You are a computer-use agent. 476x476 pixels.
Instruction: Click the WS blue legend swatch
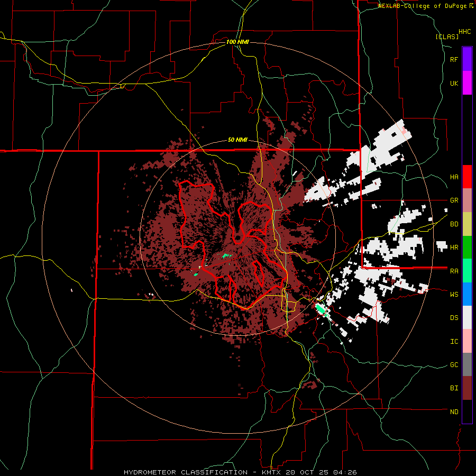(467, 294)
